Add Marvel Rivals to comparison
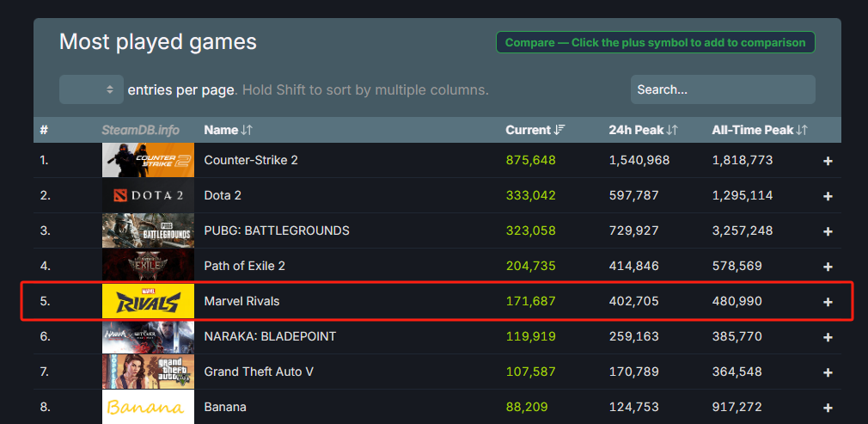This screenshot has width=868, height=424. click(x=828, y=302)
